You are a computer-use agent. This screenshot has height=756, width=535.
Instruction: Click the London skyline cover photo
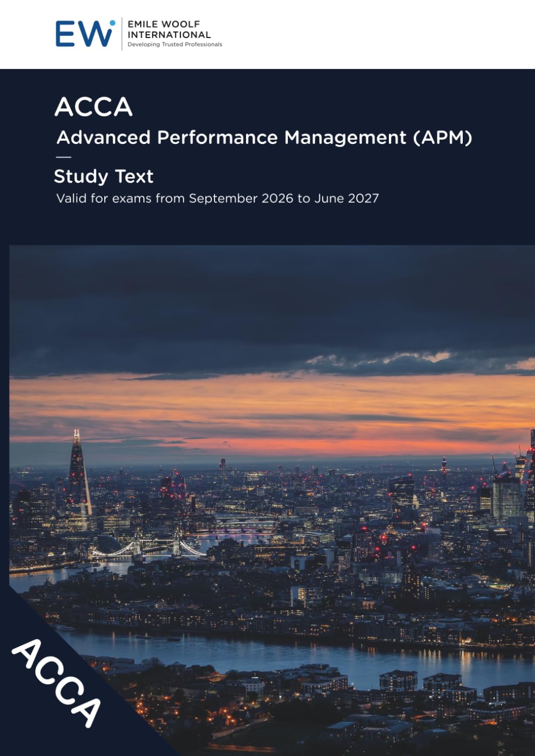272,500
